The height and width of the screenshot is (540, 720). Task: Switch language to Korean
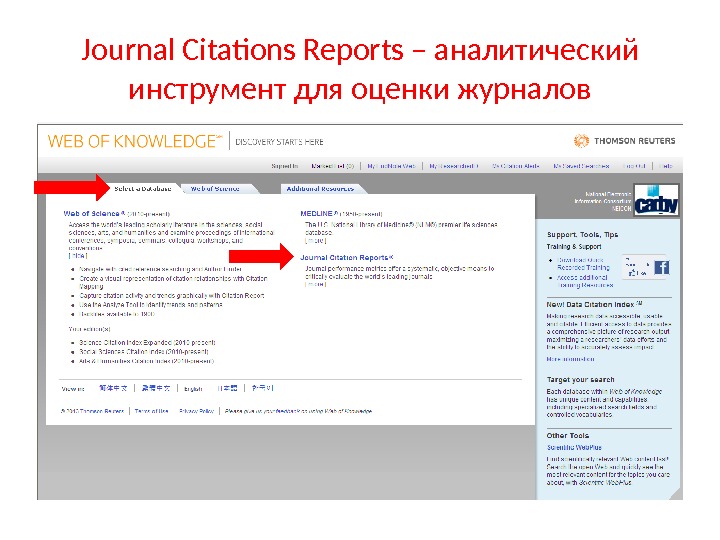click(262, 388)
